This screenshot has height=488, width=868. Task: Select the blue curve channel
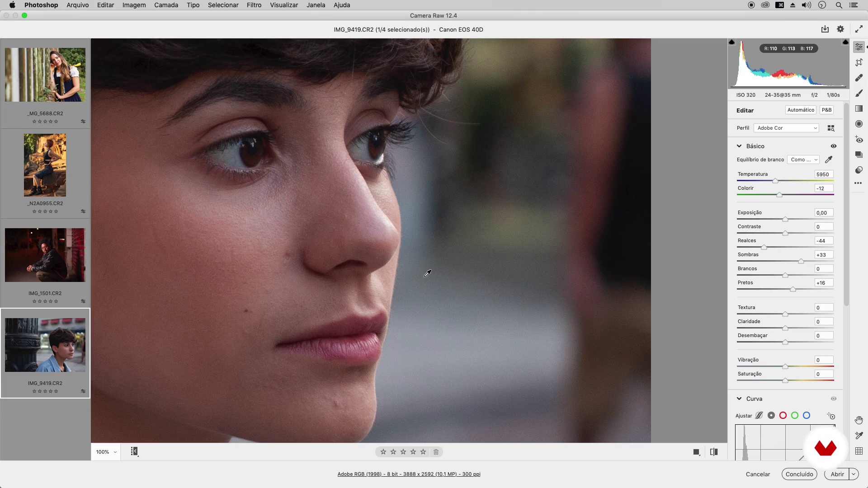(x=807, y=416)
